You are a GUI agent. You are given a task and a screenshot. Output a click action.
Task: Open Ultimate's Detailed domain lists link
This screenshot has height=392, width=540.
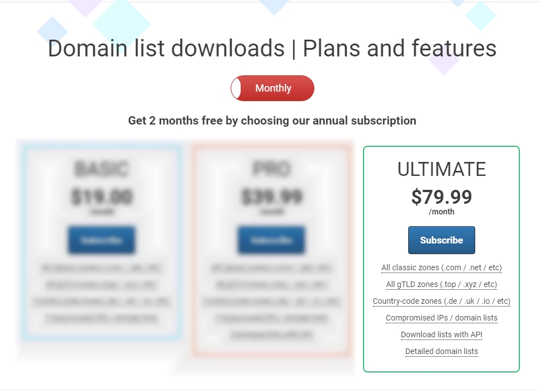tap(441, 352)
